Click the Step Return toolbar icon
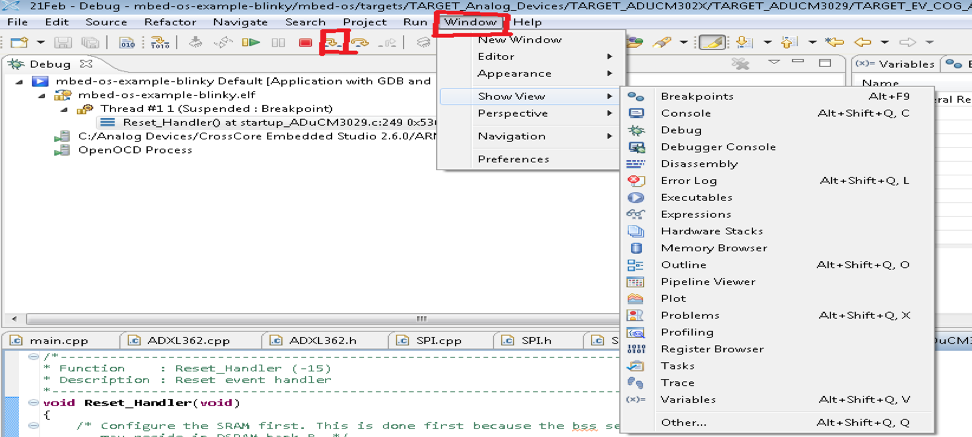Viewport: 972px width, 437px height. coord(388,42)
